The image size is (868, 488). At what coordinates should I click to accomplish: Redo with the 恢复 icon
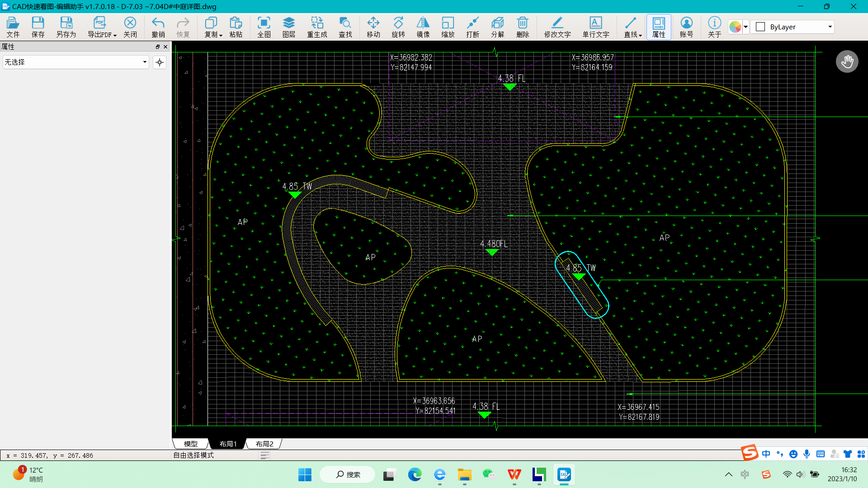(x=183, y=27)
